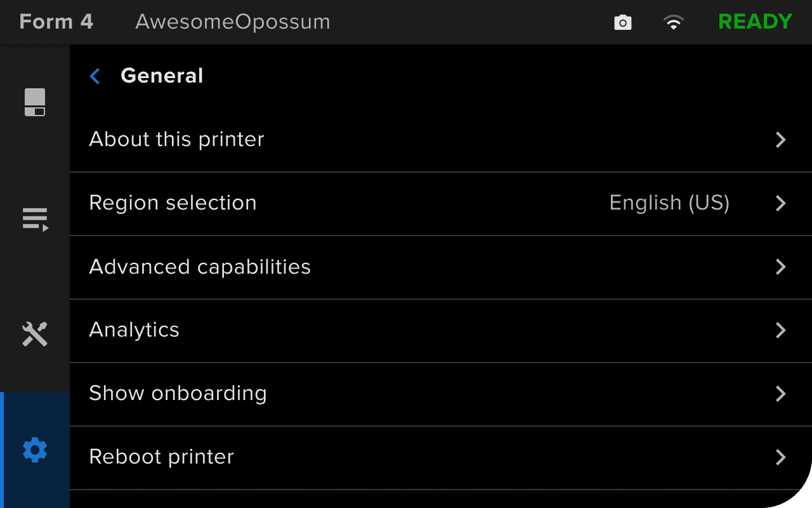
Task: Click the Reboot printer chevron arrow
Action: click(x=781, y=457)
